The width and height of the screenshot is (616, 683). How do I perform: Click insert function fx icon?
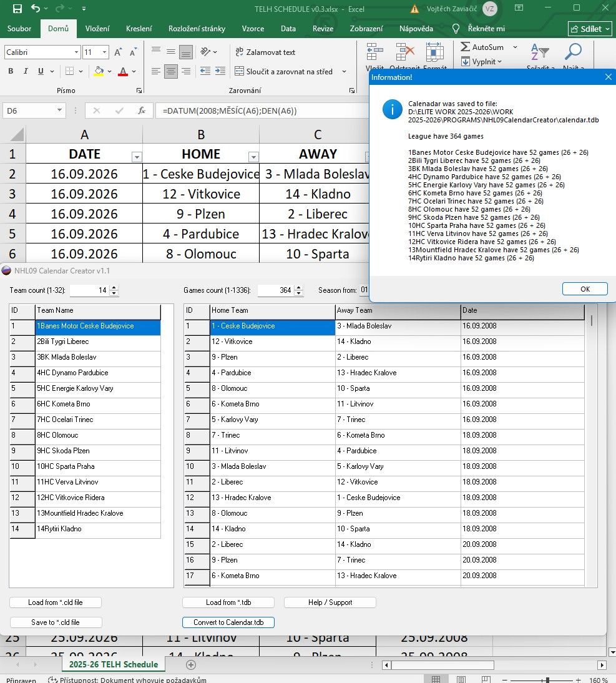142,111
